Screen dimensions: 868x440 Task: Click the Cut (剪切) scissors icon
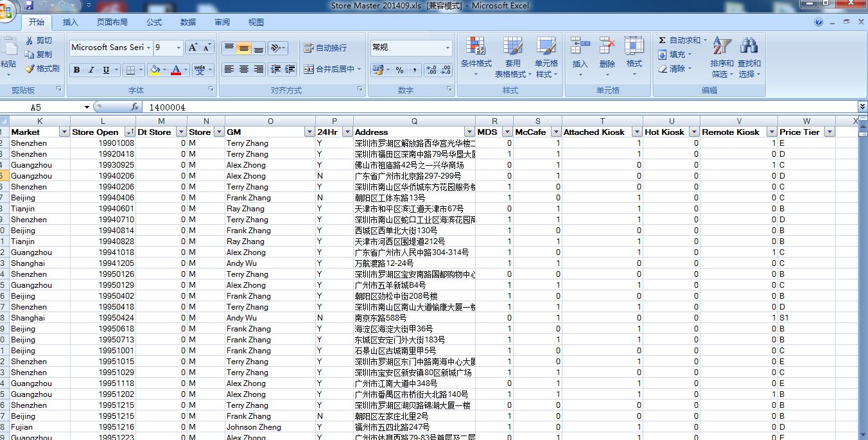click(29, 40)
